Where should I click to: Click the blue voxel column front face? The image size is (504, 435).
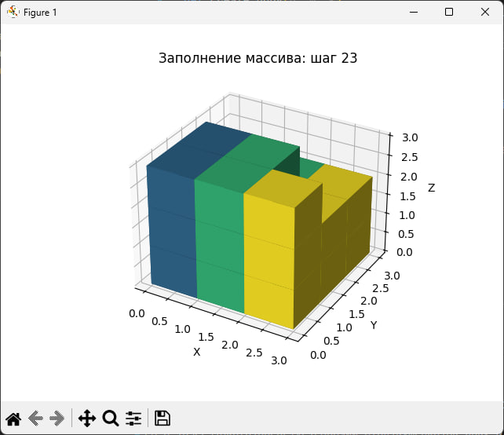click(173, 232)
